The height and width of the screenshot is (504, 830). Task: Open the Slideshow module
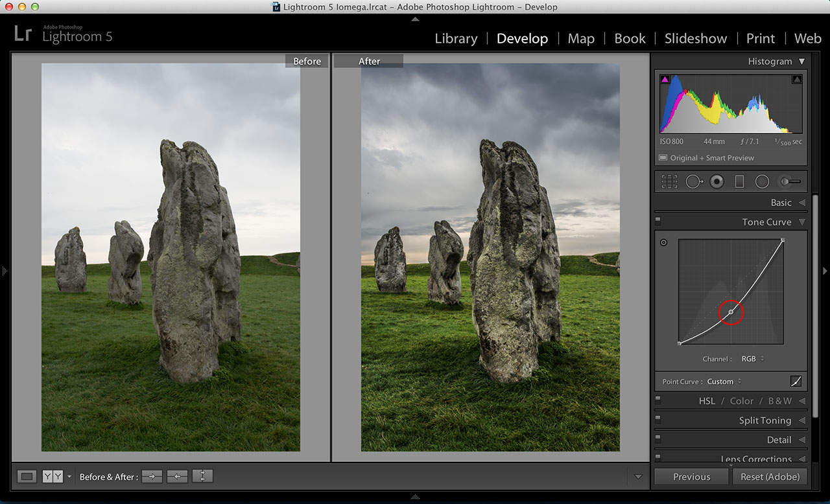pos(696,39)
